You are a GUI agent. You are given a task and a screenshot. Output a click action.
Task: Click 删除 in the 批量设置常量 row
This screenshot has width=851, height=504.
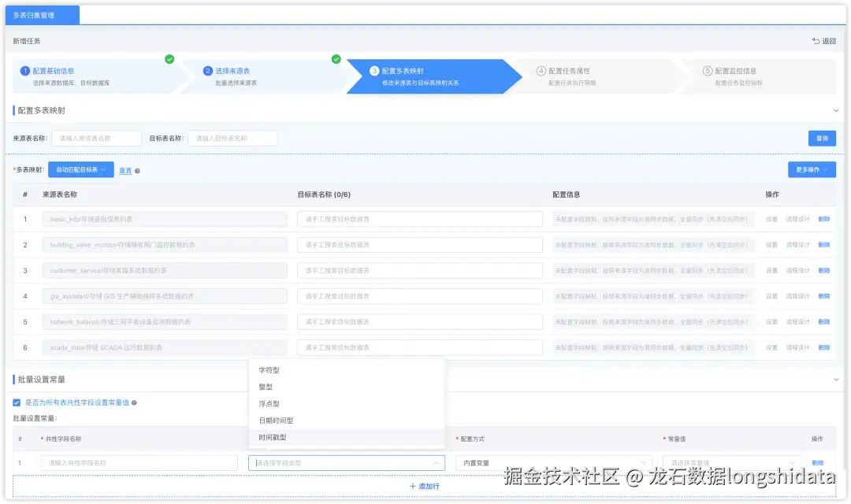pos(817,463)
